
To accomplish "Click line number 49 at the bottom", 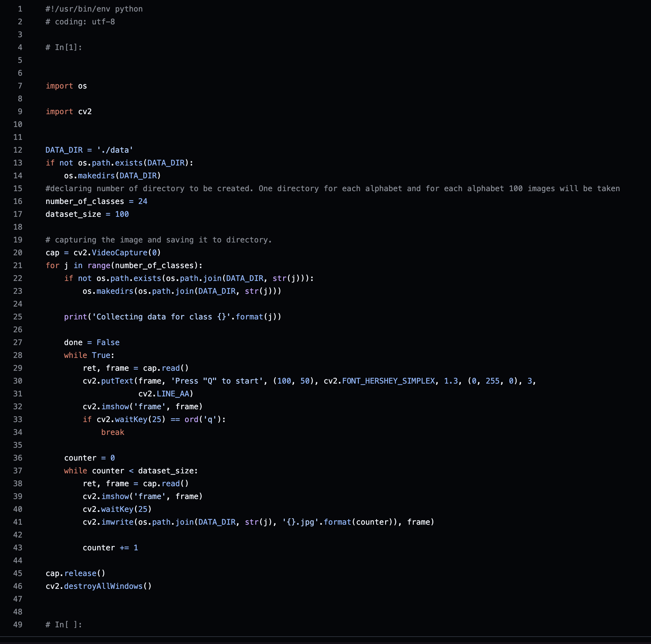I will pos(18,624).
